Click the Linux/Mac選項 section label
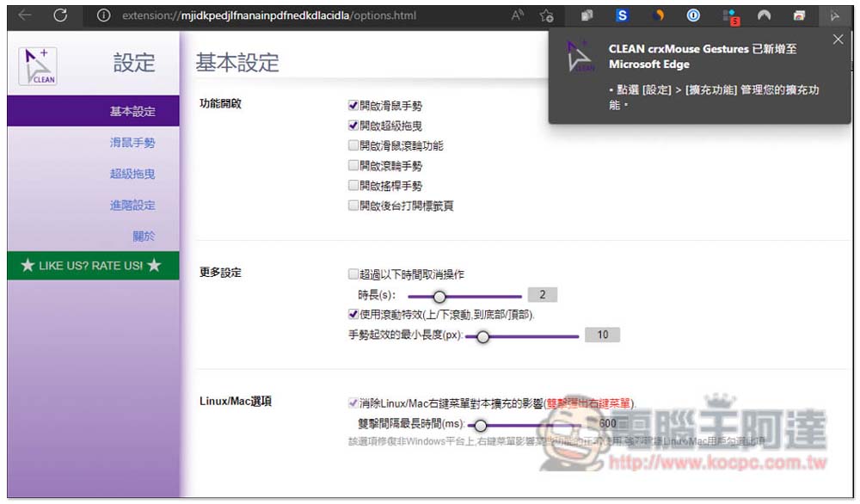Image resolution: width=860 pixels, height=504 pixels. 236,402
